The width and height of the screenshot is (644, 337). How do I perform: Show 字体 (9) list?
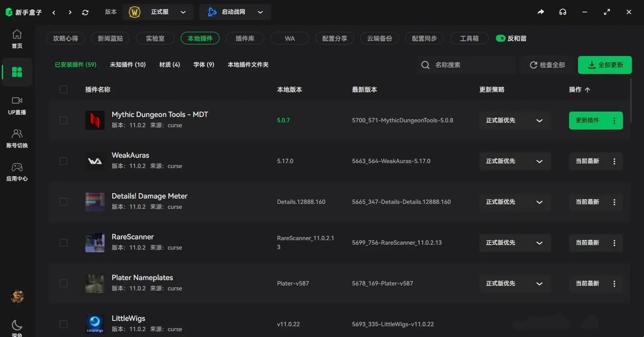tap(204, 65)
